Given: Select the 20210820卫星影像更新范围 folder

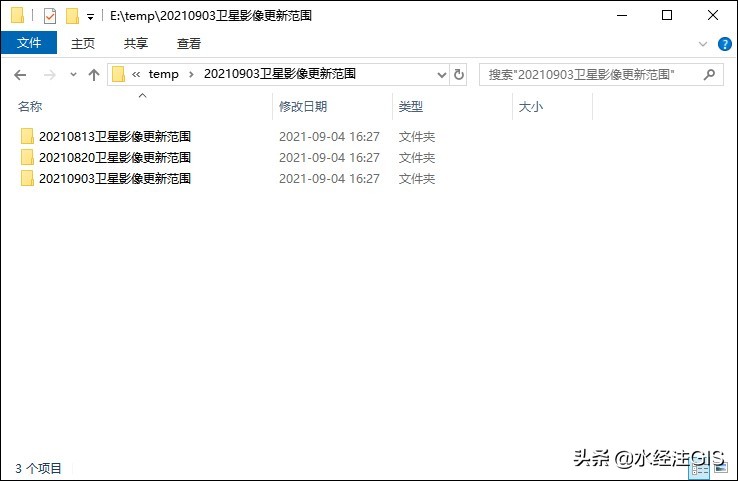Looking at the screenshot, I should coord(115,158).
